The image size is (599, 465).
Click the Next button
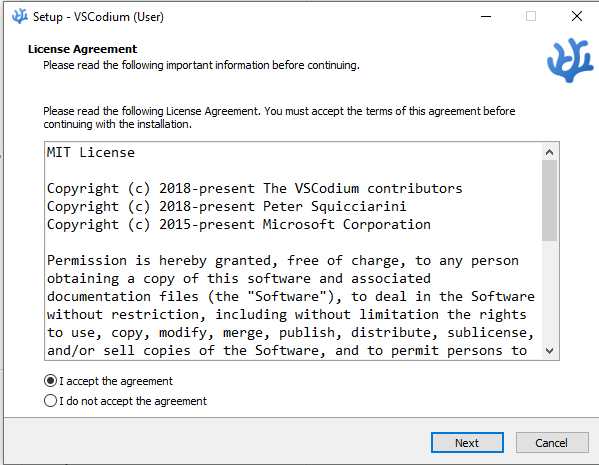click(467, 443)
